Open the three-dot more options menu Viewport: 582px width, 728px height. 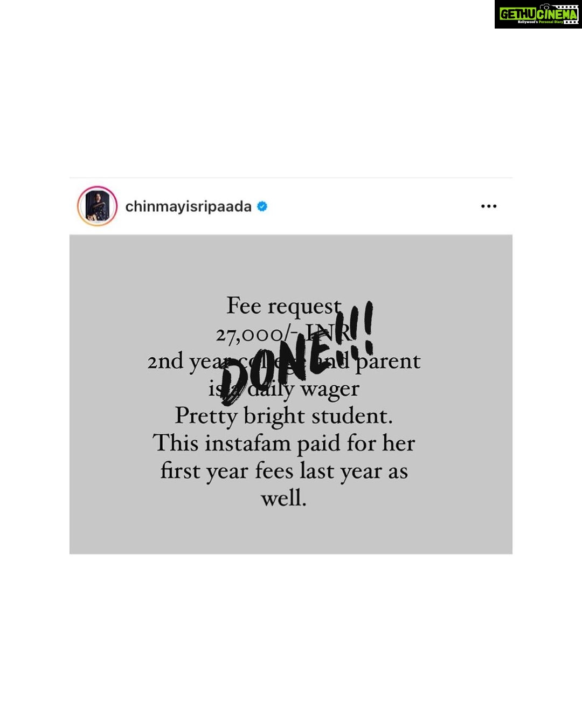point(489,206)
